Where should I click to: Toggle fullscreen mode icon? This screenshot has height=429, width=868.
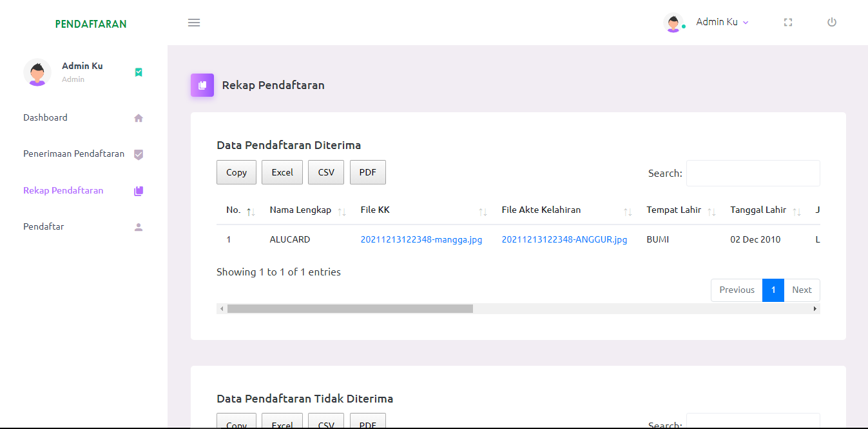click(787, 23)
